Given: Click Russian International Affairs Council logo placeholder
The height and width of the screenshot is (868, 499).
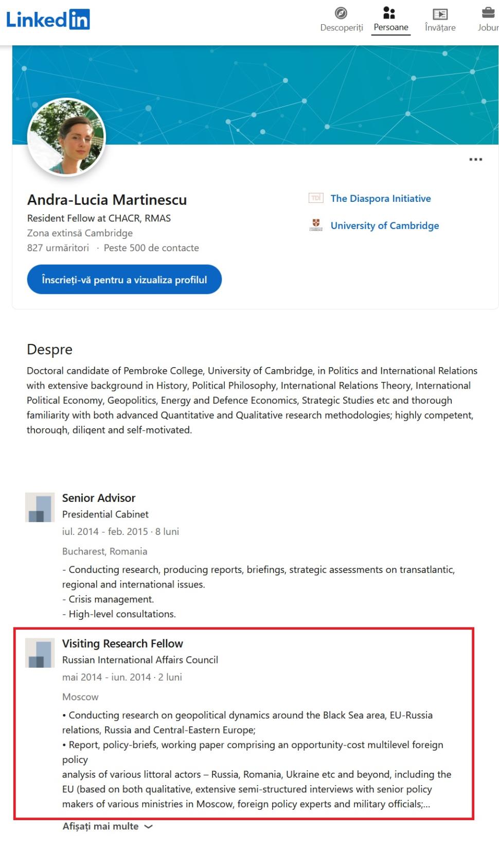Looking at the screenshot, I should [x=40, y=653].
